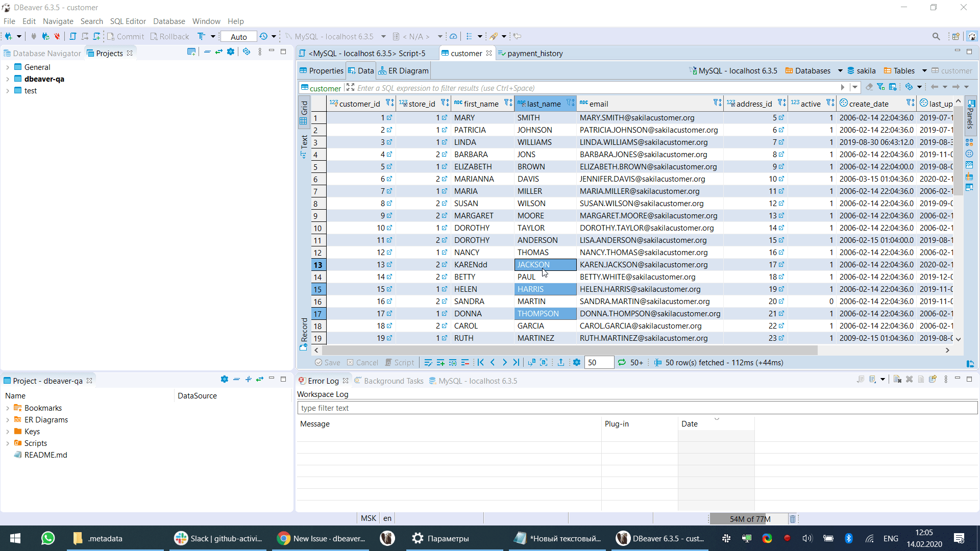Expand the dbeaver-qa project node
This screenshot has width=980, height=551.
pyautogui.click(x=8, y=79)
